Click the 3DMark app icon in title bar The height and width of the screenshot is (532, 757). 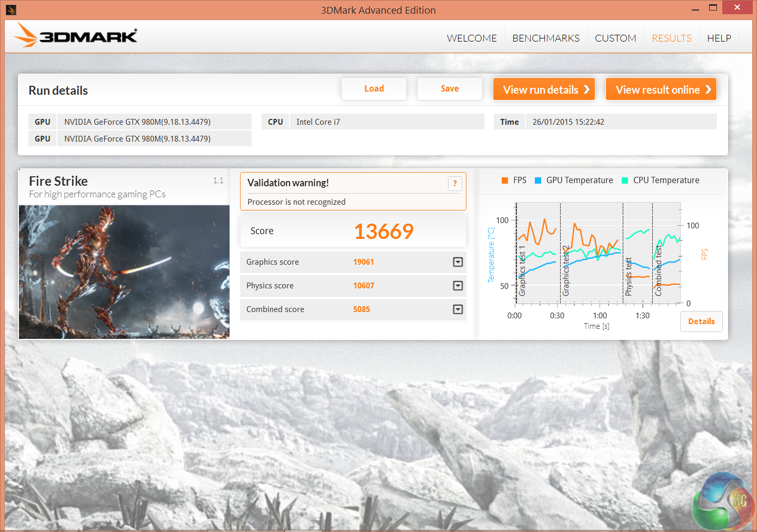pos(11,9)
